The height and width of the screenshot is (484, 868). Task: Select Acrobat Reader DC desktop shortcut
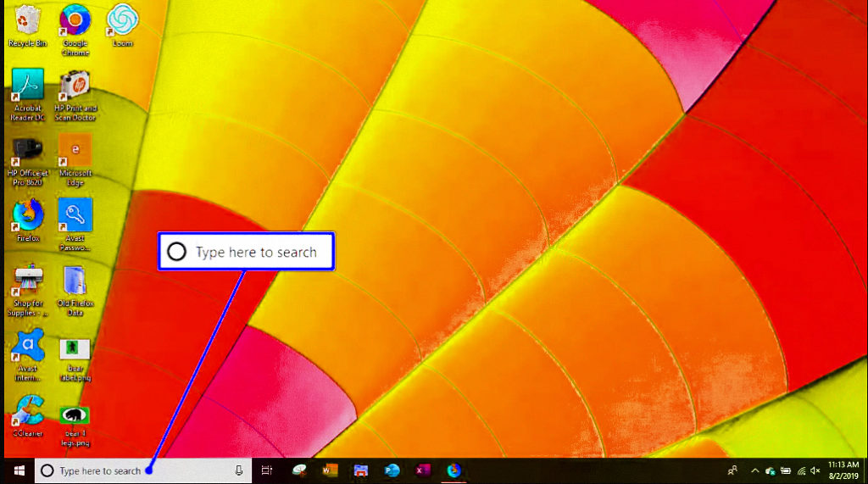[28, 95]
